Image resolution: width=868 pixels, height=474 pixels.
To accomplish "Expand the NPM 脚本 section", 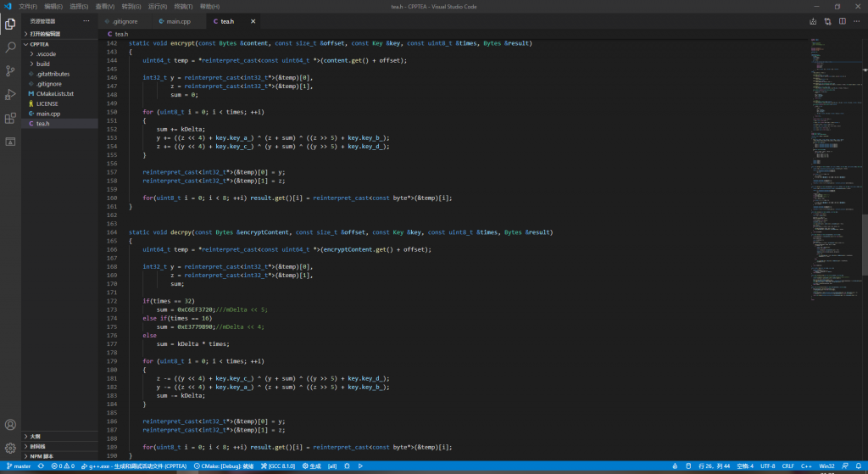I will 42,456.
